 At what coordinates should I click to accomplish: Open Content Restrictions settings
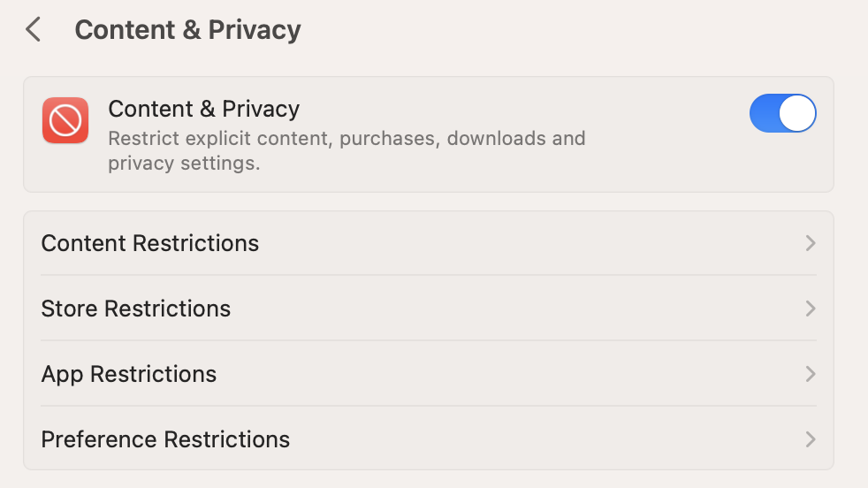click(429, 243)
